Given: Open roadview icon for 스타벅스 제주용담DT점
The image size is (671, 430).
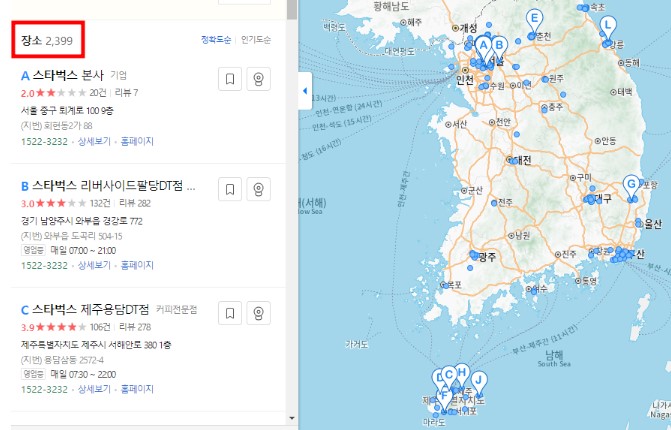Looking at the screenshot, I should click(x=258, y=313).
